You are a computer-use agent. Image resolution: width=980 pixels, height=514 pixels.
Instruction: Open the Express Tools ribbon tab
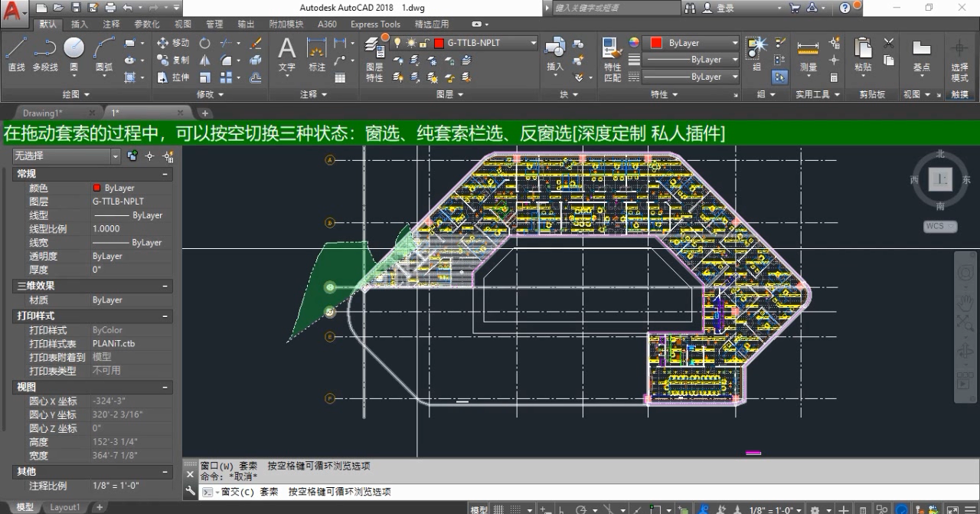[x=375, y=24]
